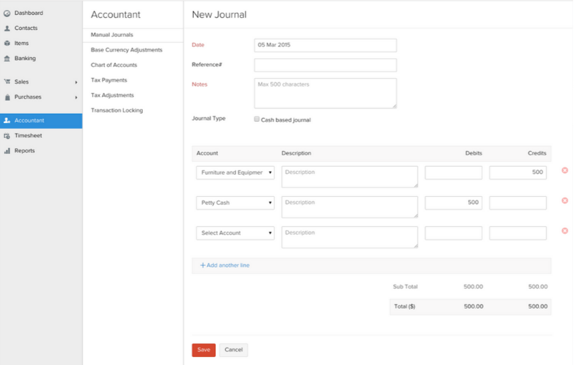The width and height of the screenshot is (588, 365).
Task: Click the Accountant panel heading
Action: point(115,15)
